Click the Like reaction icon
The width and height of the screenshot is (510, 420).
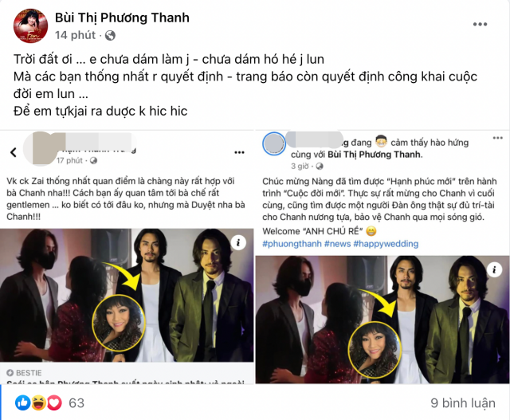pos(23,403)
